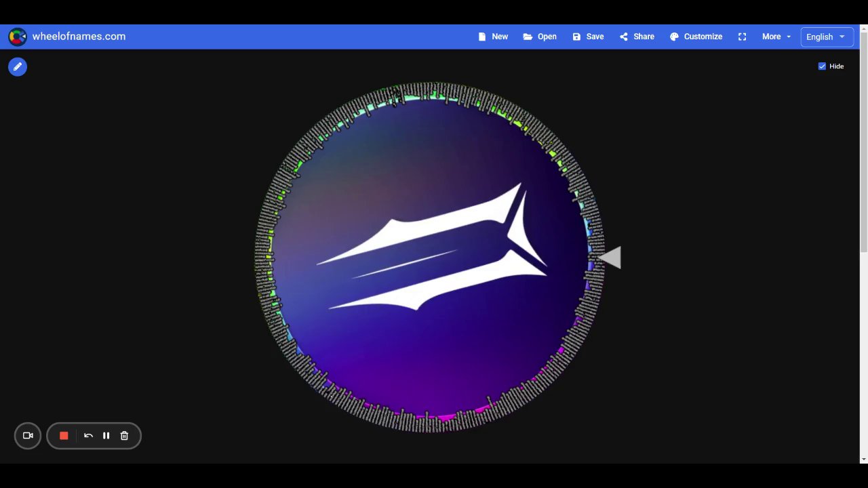This screenshot has height=488, width=868.
Task: Click the scrollbar up arrow
Action: point(863,28)
